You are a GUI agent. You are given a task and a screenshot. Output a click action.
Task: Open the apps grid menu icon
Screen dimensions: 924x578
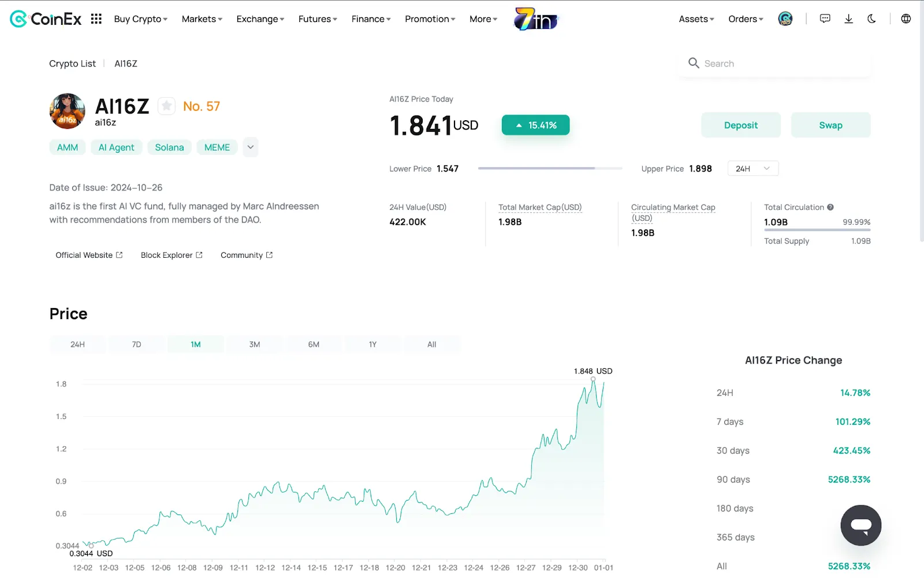click(96, 19)
